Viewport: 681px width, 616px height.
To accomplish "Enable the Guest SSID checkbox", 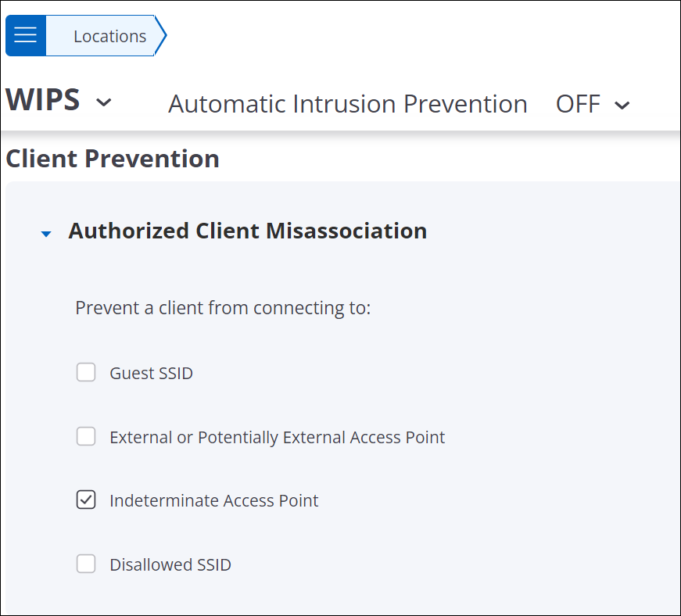I will 86,372.
